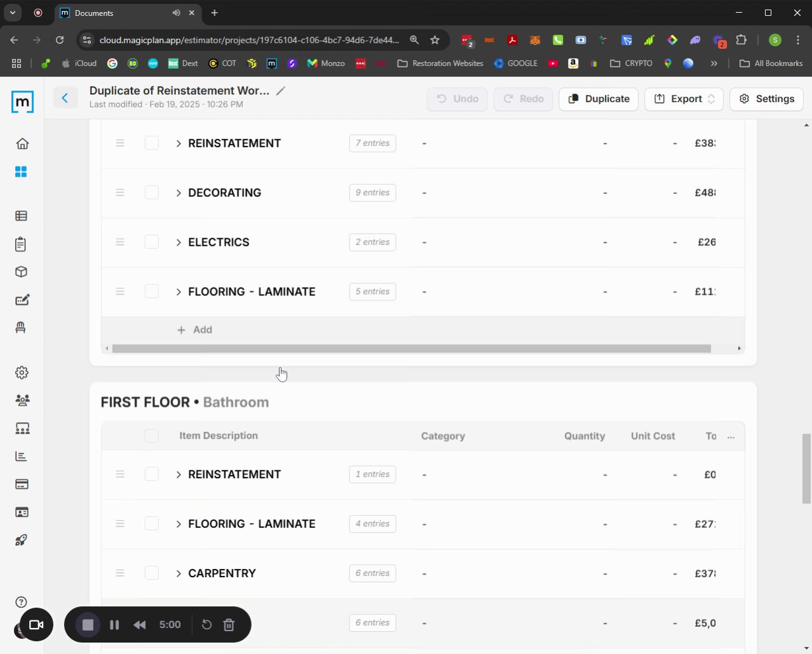This screenshot has width=812, height=654.
Task: Tick the 5-entries FLOORING - LAMINATE checkbox
Action: [x=152, y=291]
